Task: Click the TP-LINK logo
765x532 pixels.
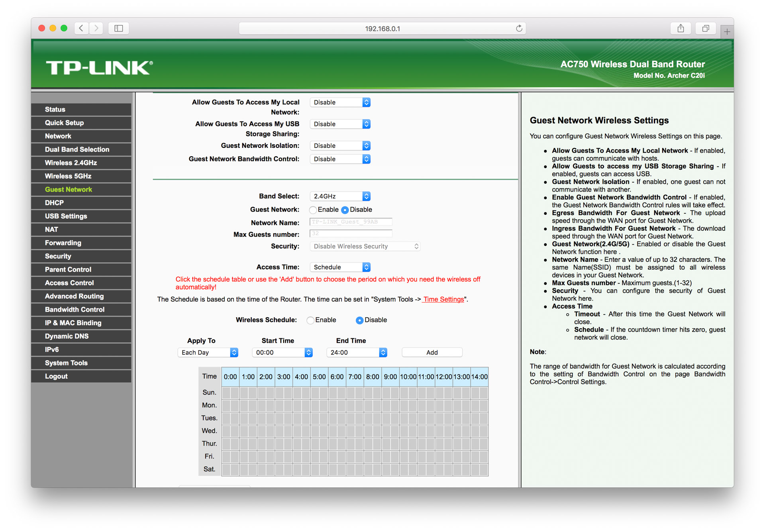Action: (x=99, y=68)
